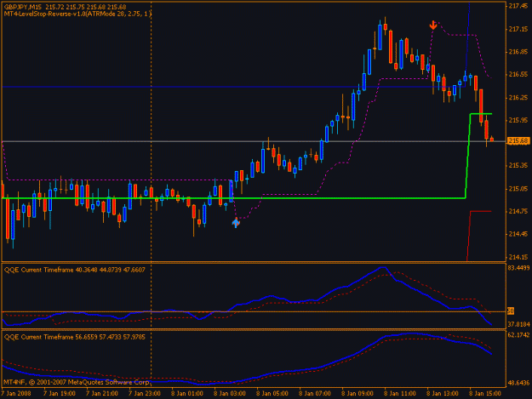Click the 214.45 price axis label

pyautogui.click(x=518, y=234)
